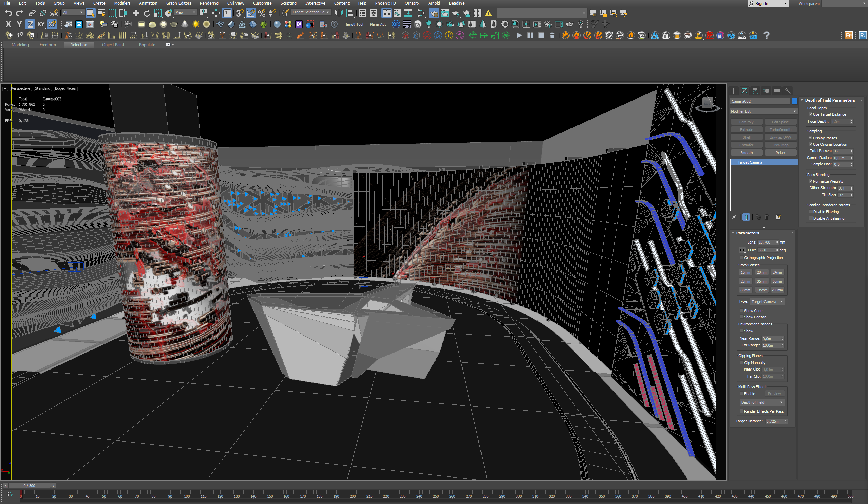This screenshot has height=504, width=868.
Task: Click the TurboSmooth modifier button
Action: 780,130
